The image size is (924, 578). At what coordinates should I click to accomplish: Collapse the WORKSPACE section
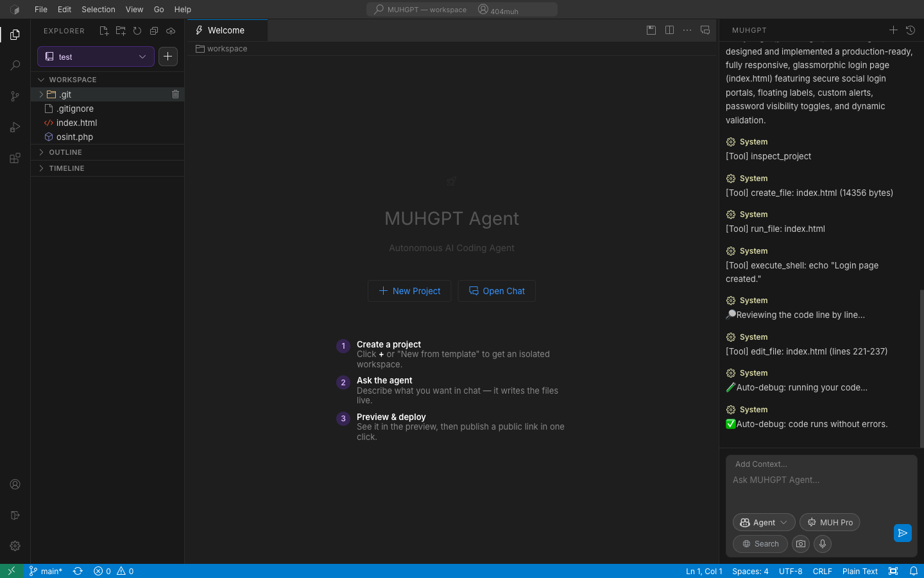(x=107, y=80)
